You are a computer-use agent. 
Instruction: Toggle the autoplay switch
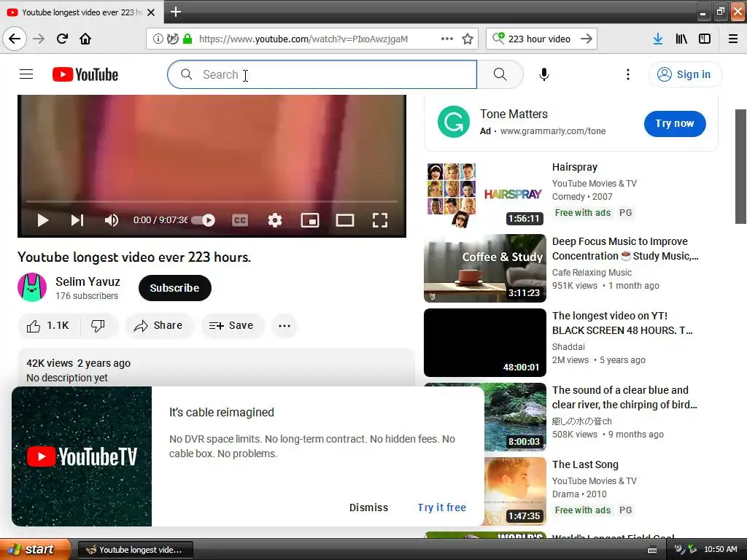pos(204,220)
